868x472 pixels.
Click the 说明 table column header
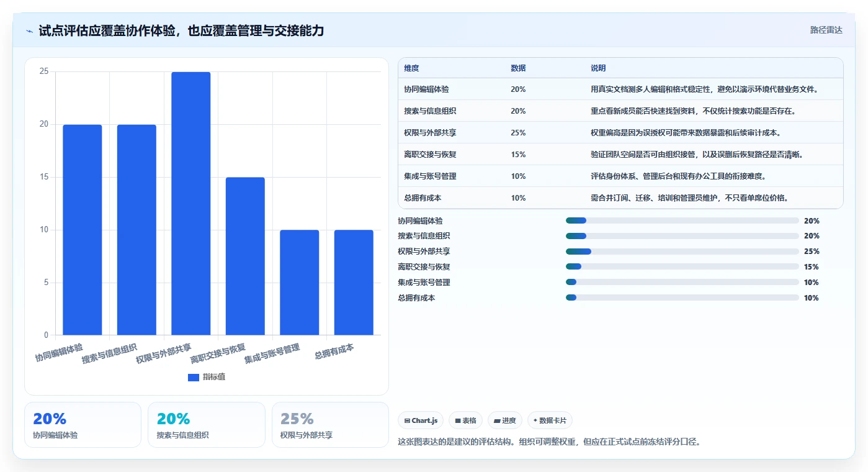pos(598,68)
